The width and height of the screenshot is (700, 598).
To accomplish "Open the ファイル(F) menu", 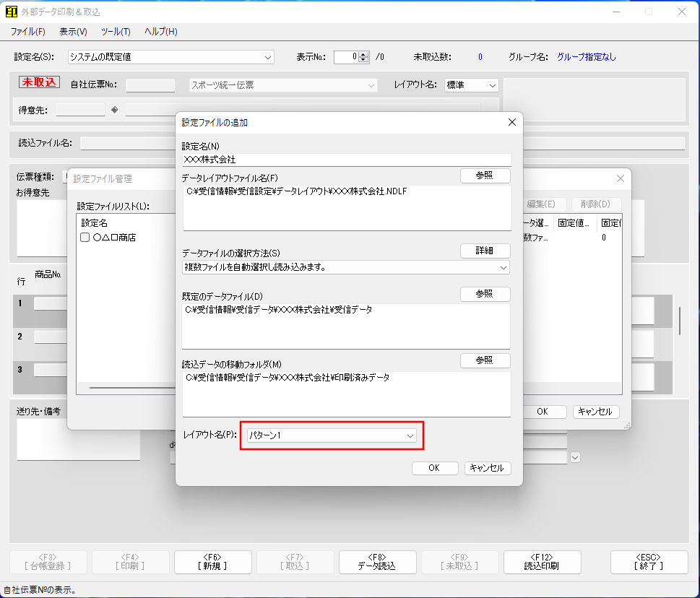I will [27, 32].
